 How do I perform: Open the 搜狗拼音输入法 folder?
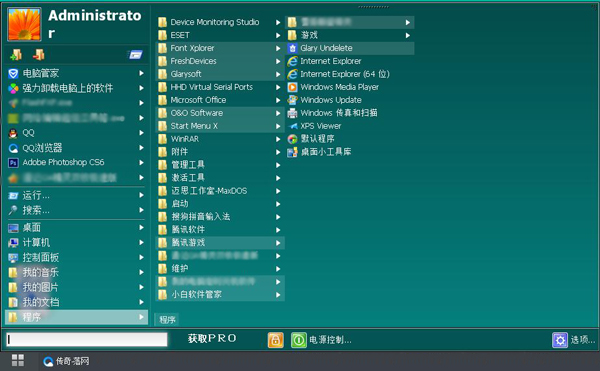pos(220,217)
